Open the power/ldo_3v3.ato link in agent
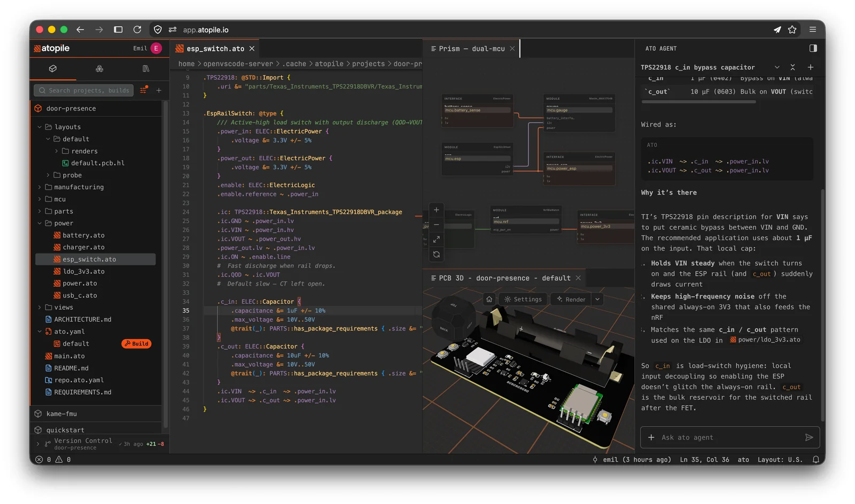The height and width of the screenshot is (504, 855). click(765, 340)
